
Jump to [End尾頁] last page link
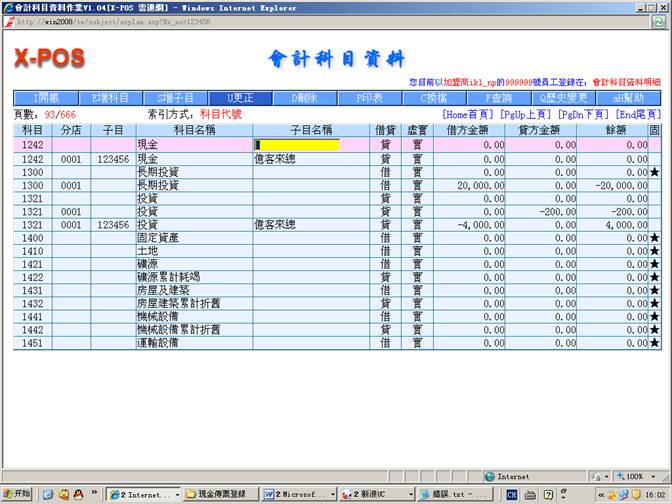pos(638,115)
